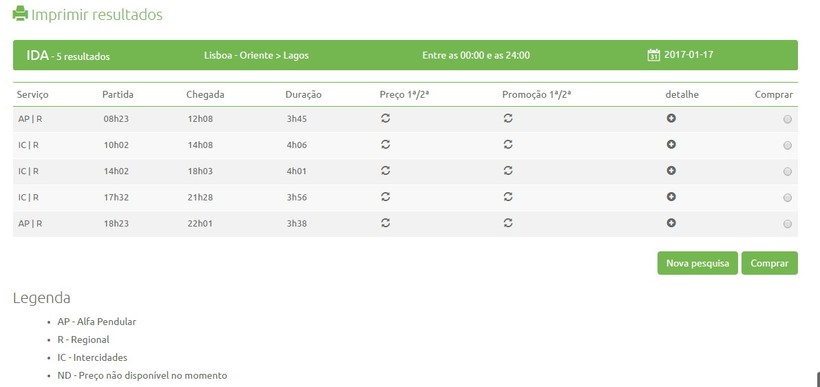Expand details for the 08h23 train
The image size is (820, 387).
(x=671, y=118)
